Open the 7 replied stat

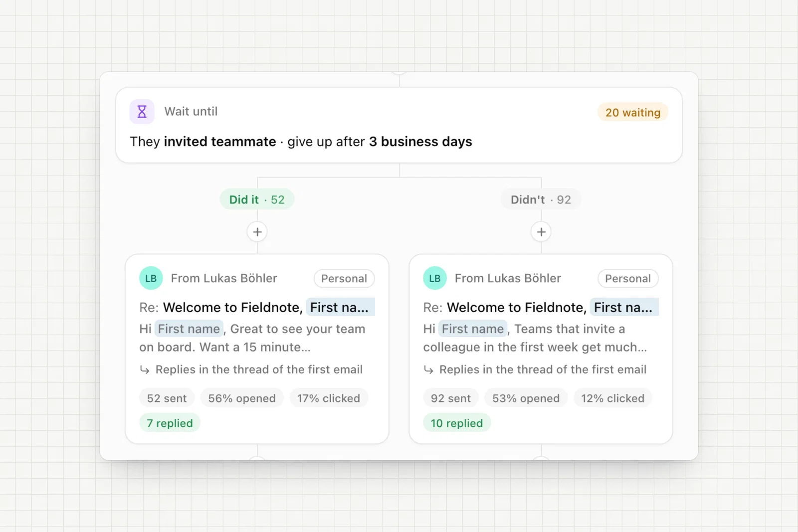170,423
